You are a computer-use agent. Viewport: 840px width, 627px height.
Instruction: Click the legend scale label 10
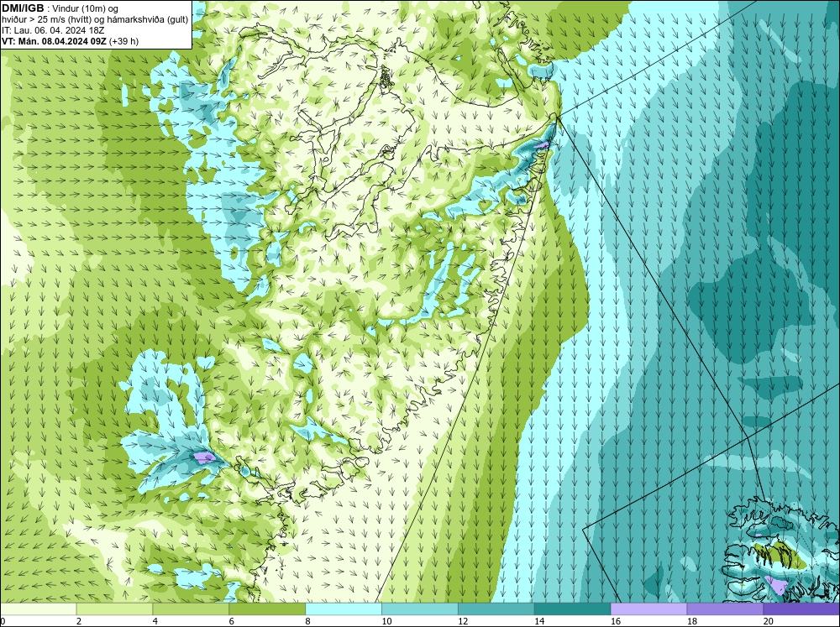click(386, 621)
